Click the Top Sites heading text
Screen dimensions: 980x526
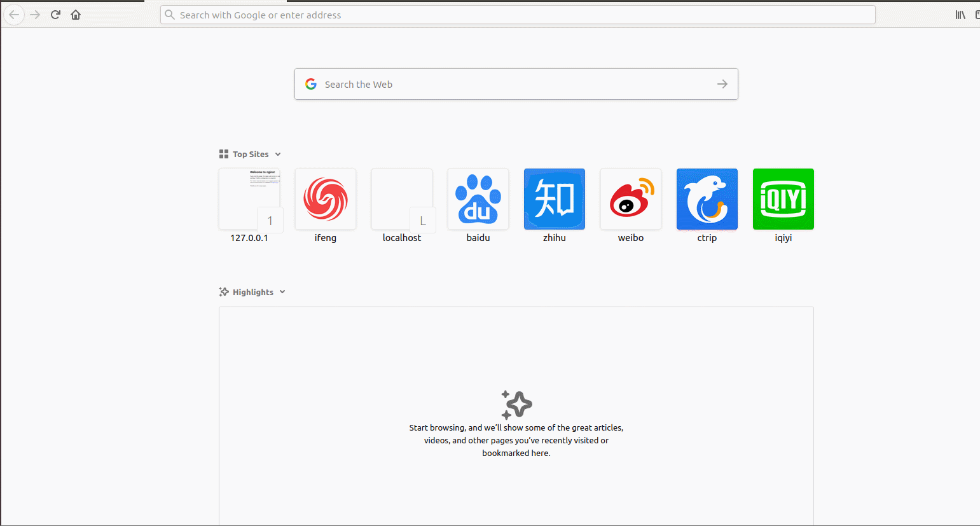point(251,155)
